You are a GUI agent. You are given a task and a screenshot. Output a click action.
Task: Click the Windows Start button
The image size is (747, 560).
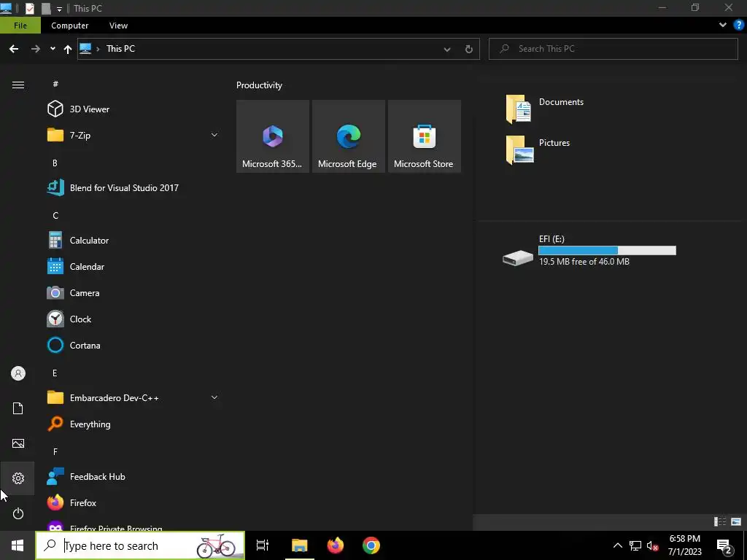[18, 545]
